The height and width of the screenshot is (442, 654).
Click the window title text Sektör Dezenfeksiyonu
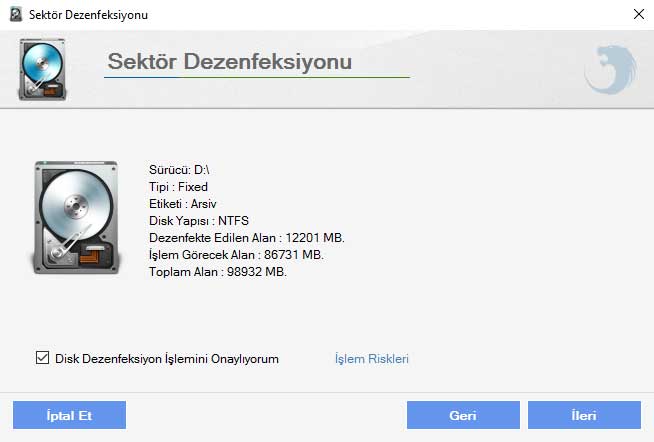click(x=88, y=15)
